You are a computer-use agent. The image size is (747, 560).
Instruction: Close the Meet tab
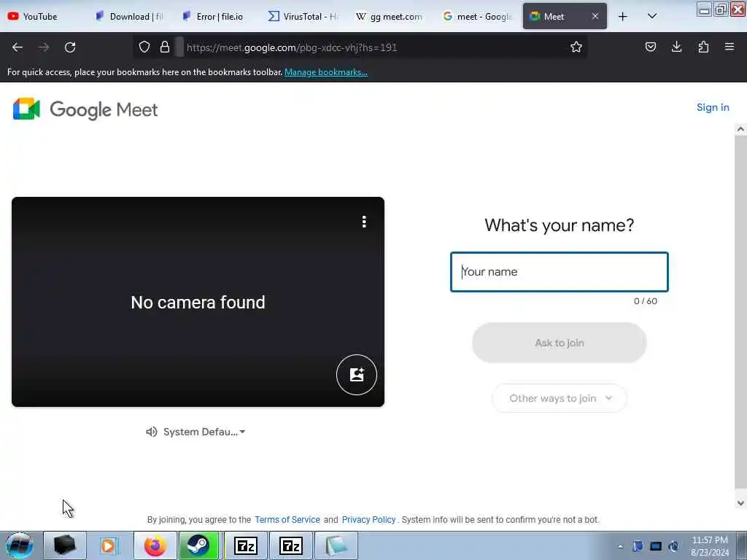595,16
